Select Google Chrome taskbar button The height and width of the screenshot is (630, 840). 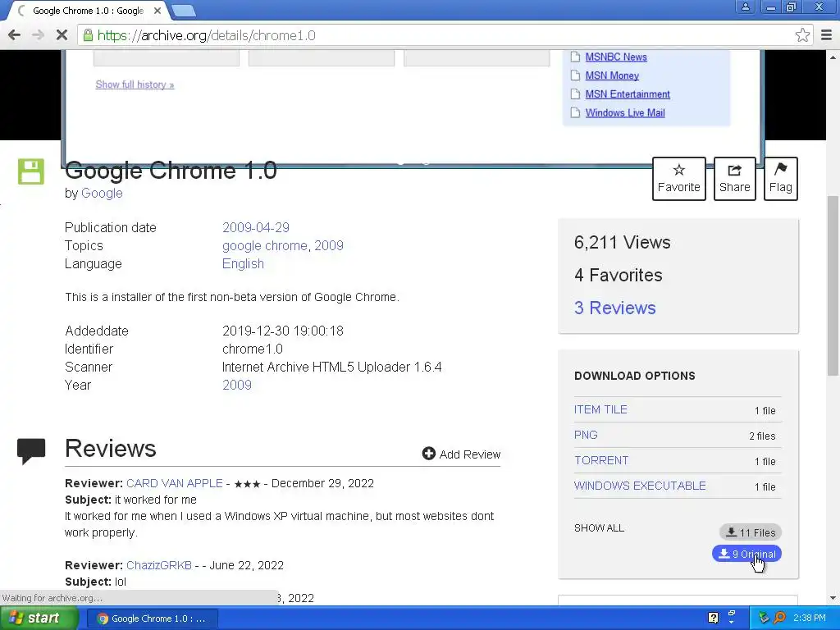click(153, 619)
